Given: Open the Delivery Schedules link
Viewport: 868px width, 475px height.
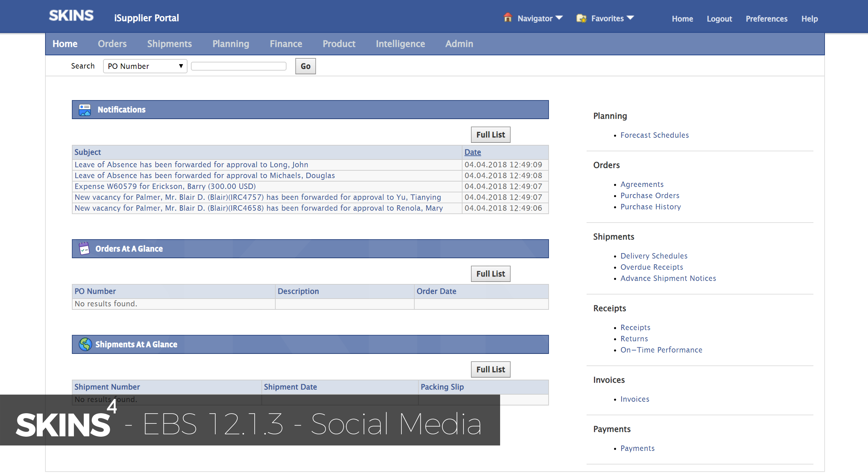Looking at the screenshot, I should pos(654,256).
